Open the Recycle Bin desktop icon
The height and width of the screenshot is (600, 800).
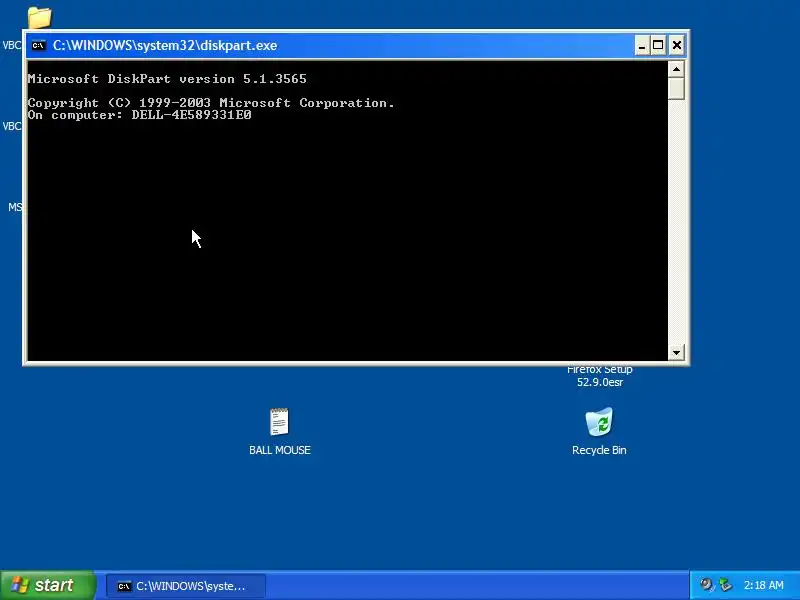pyautogui.click(x=599, y=422)
